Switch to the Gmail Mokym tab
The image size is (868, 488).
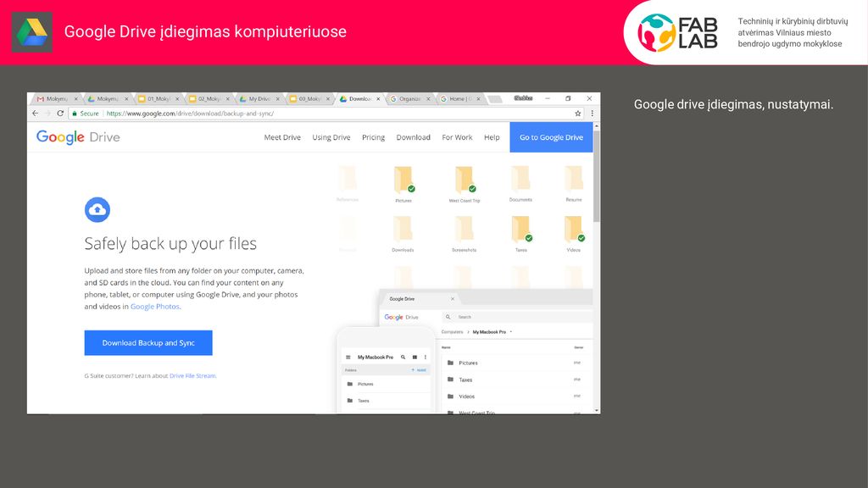[x=57, y=99]
